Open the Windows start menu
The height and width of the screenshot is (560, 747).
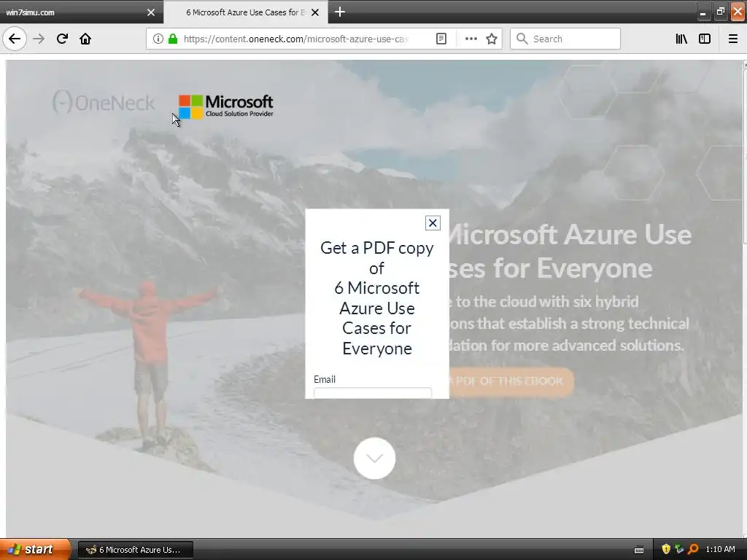click(35, 549)
